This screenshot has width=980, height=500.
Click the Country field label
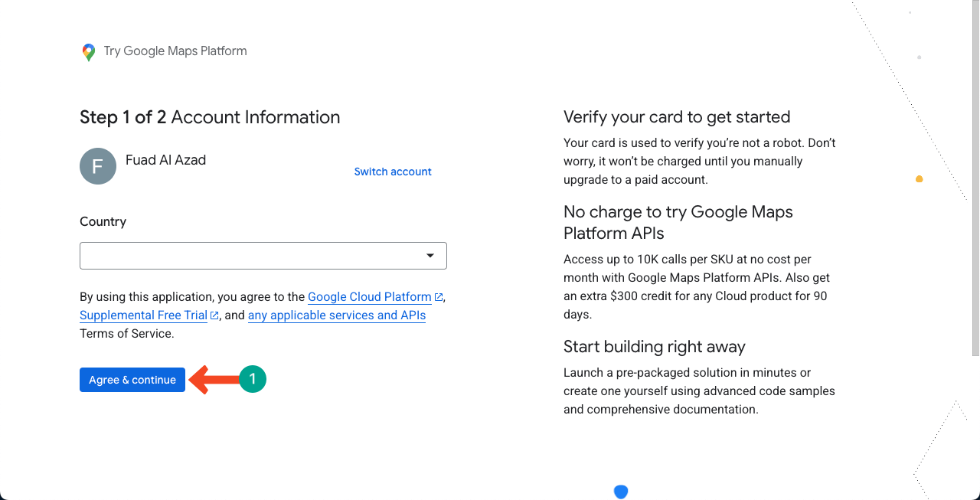pyautogui.click(x=103, y=221)
